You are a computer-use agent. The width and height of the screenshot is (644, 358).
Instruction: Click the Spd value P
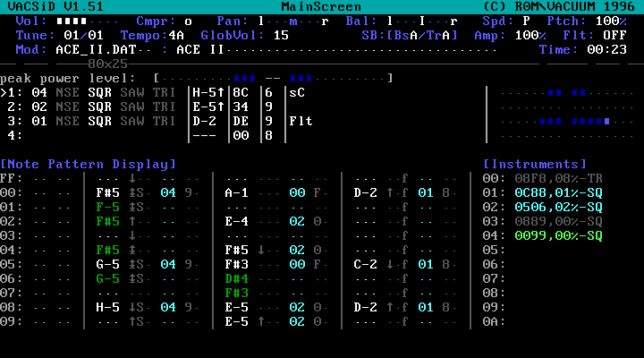[526, 21]
